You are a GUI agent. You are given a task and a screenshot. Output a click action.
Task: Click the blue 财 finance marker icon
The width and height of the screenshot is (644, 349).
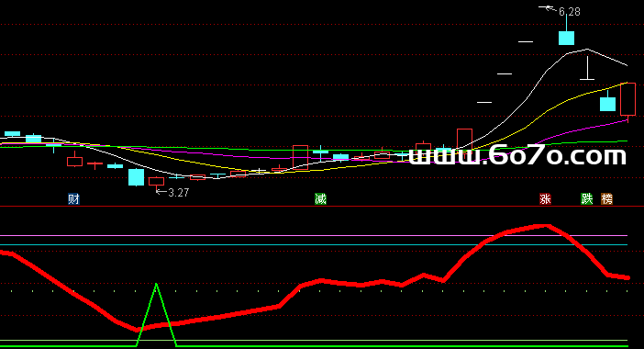coord(73,199)
